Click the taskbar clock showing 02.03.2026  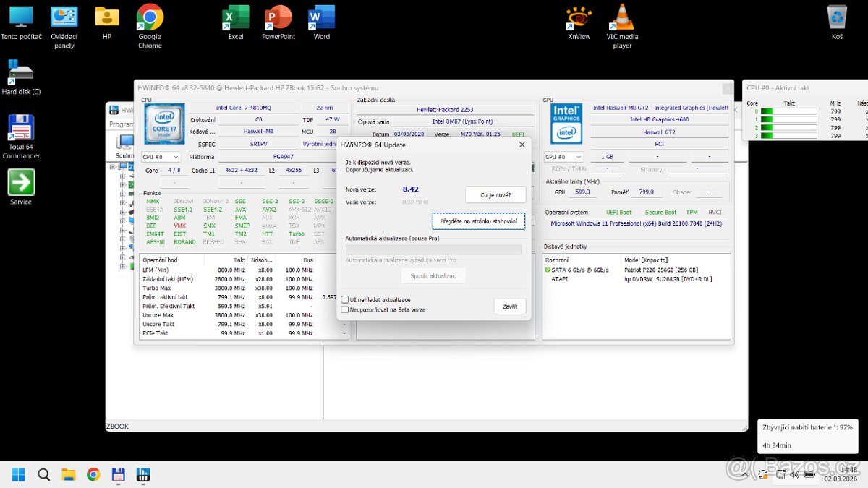(841, 474)
